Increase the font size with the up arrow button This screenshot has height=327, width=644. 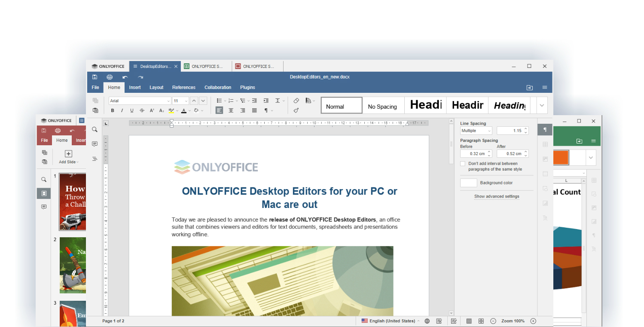pos(194,101)
